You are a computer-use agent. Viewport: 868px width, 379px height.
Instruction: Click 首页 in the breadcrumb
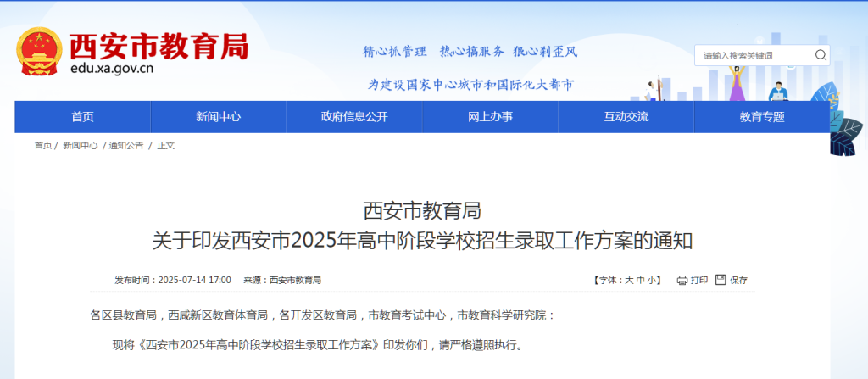click(42, 146)
